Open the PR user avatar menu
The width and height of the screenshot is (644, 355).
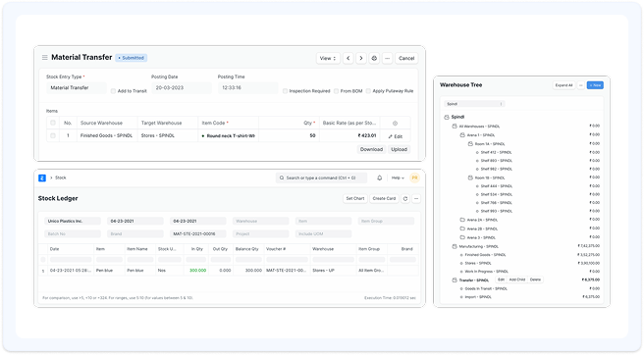(x=415, y=177)
